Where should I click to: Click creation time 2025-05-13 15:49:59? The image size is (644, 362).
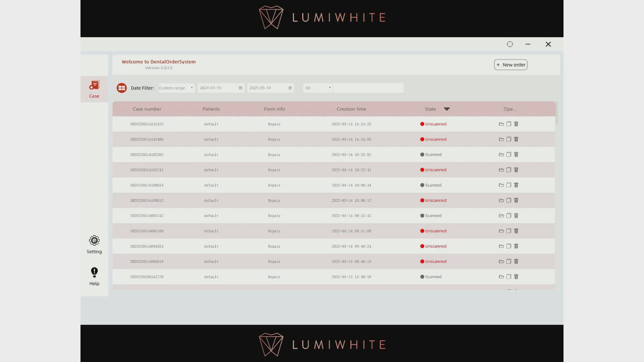(352, 277)
